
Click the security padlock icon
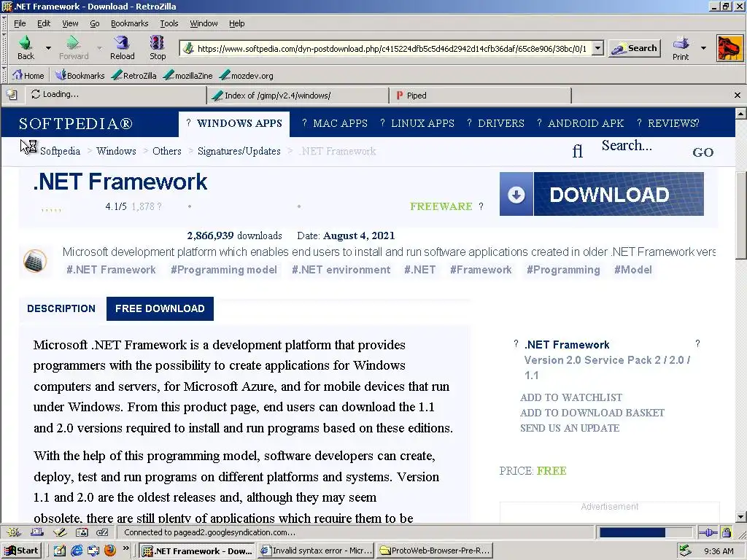pyautogui.click(x=726, y=532)
